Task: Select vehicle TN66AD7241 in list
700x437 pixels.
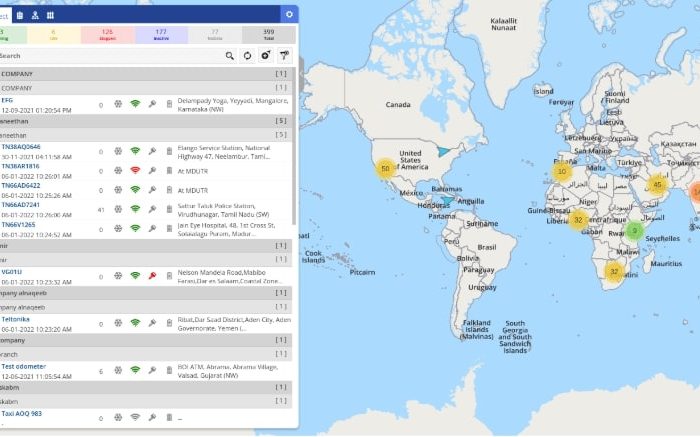Action: pos(22,204)
